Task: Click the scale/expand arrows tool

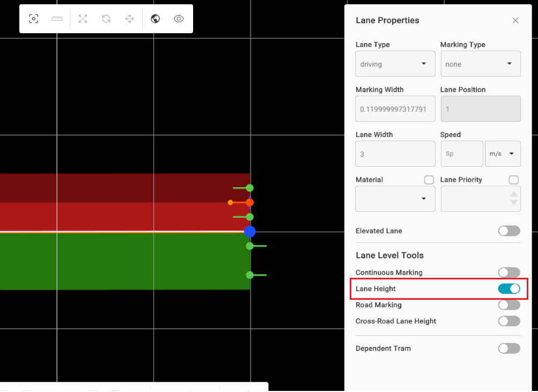Action: click(x=83, y=19)
